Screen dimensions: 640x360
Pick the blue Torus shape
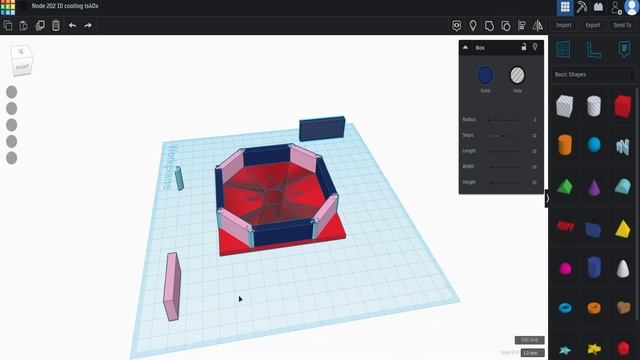tap(565, 307)
